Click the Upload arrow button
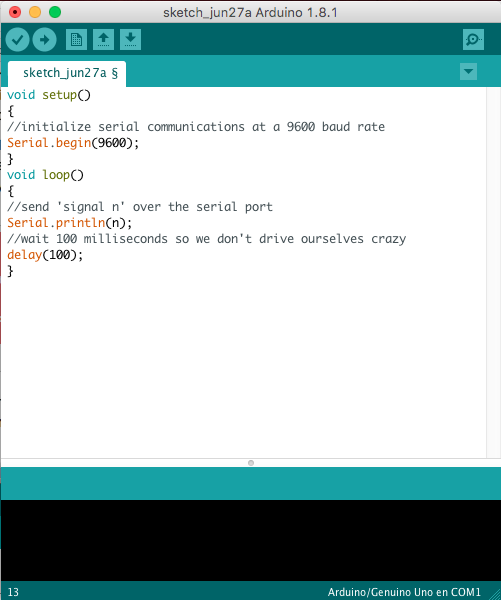Screen dimensions: 501x600 tap(44, 39)
